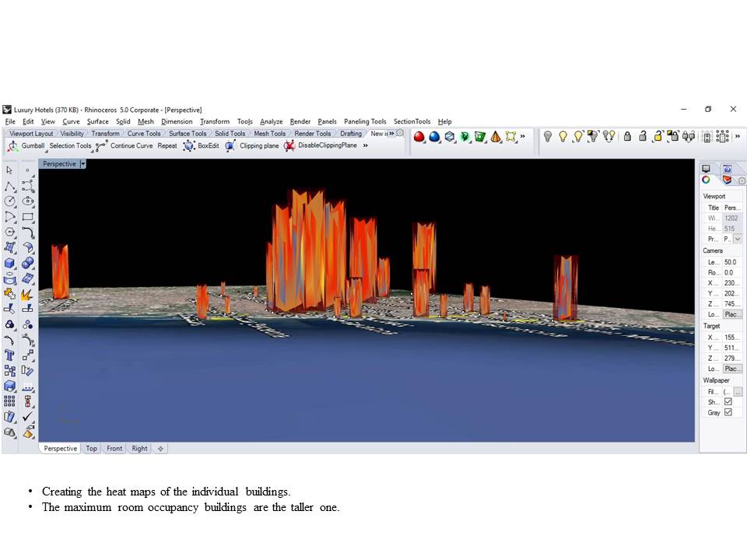Select the arrow selection tool in the left toolbar
This screenshot has width=747, height=560.
click(x=9, y=170)
